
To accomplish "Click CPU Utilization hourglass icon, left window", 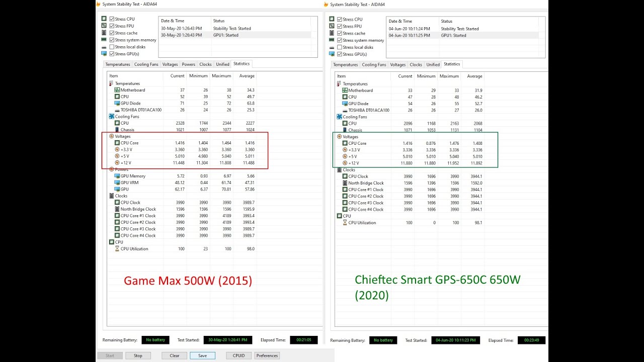I will 117,248.
